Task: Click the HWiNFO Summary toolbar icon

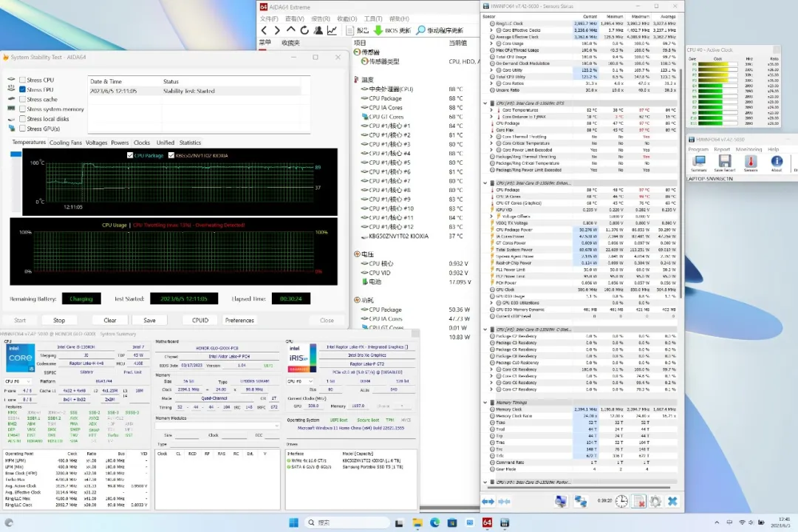Action: [698, 161]
